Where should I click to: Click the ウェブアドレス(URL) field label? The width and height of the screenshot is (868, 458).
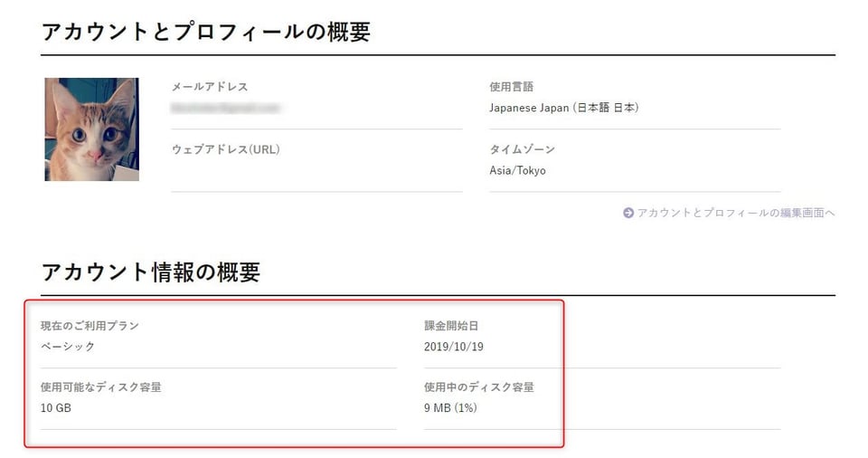(x=226, y=149)
